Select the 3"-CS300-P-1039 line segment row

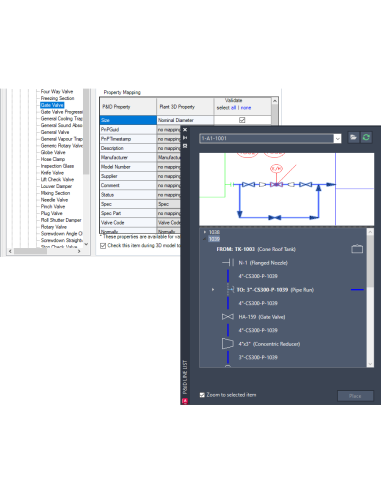click(258, 357)
